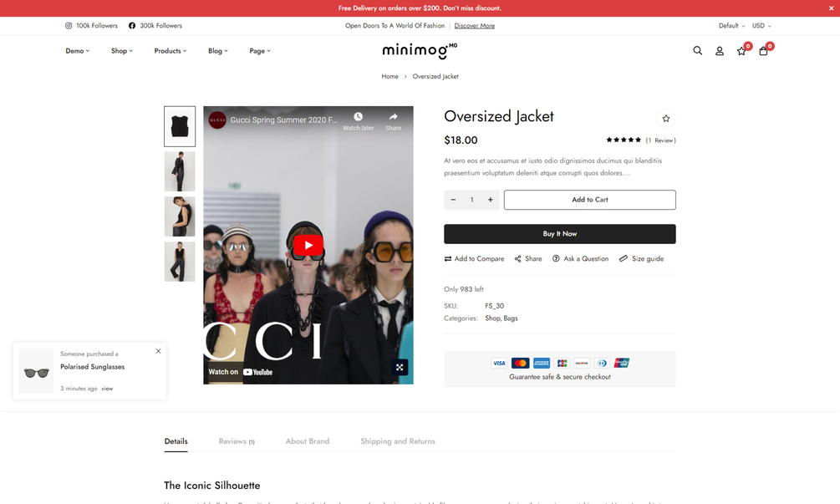Click view in the purchase popup

point(107,389)
